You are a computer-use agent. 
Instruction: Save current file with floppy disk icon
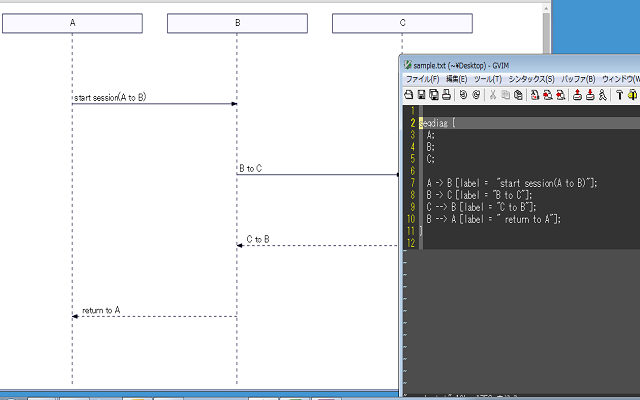421,95
